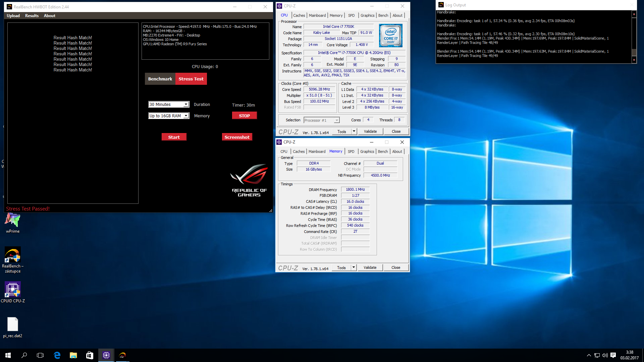Open SPD tab in lower CPU-Z
This screenshot has width=644, height=362.
[x=351, y=152]
